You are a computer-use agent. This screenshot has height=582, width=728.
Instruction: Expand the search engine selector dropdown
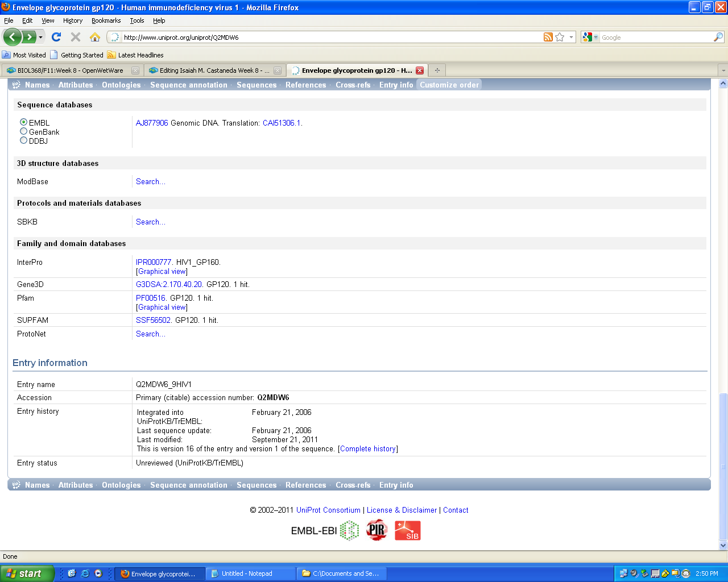[596, 38]
